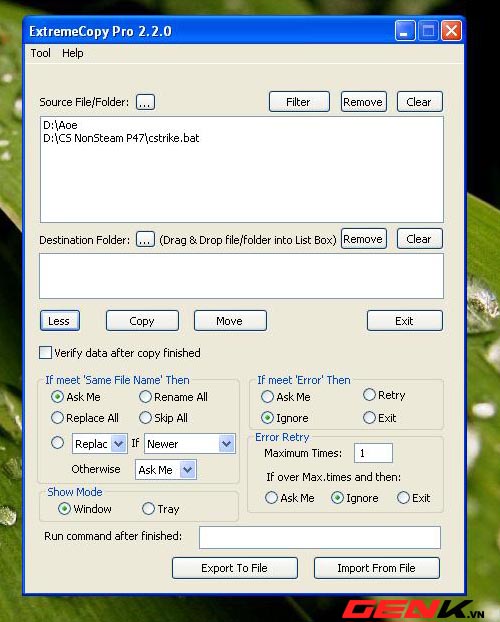Browse for Destination Folder with ellipsis button

tap(145, 240)
